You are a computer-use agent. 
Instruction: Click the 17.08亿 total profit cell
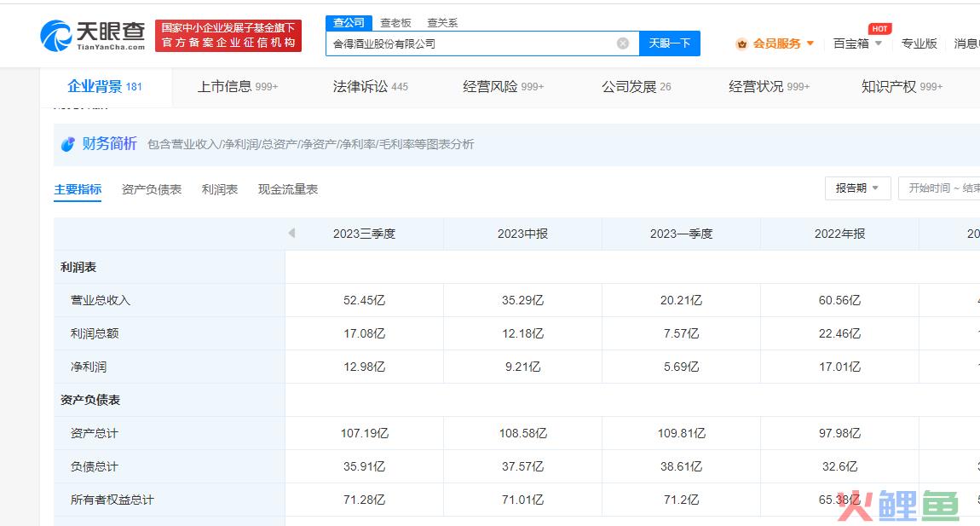365,333
